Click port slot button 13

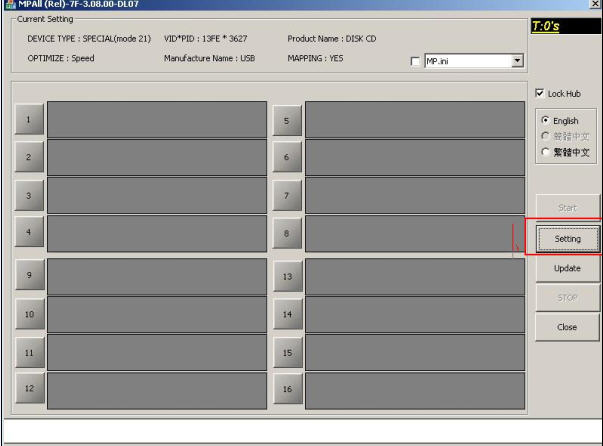286,276
